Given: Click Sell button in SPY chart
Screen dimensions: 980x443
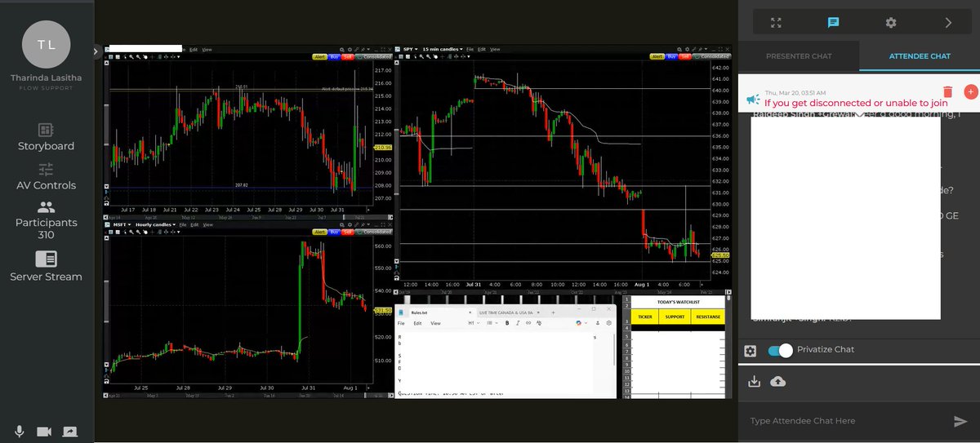Looking at the screenshot, I should click(x=684, y=56).
